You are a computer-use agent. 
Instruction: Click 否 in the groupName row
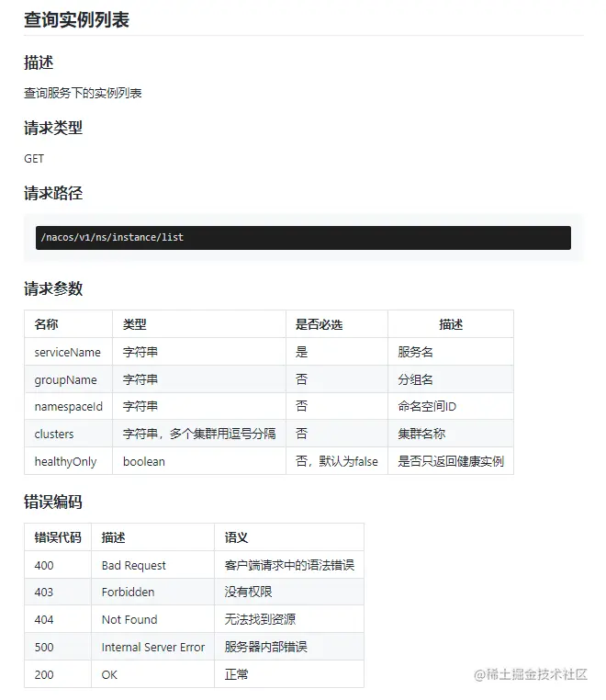coord(302,379)
